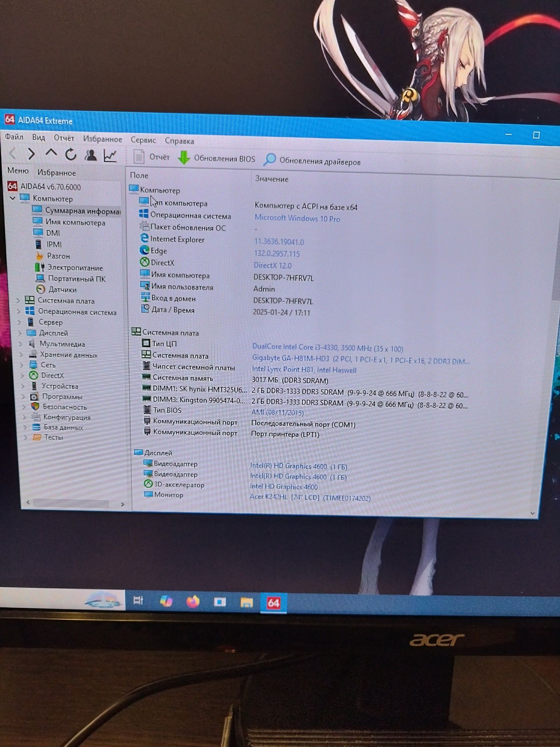Click the Безопасность shield icon
560x747 pixels.
[35, 406]
